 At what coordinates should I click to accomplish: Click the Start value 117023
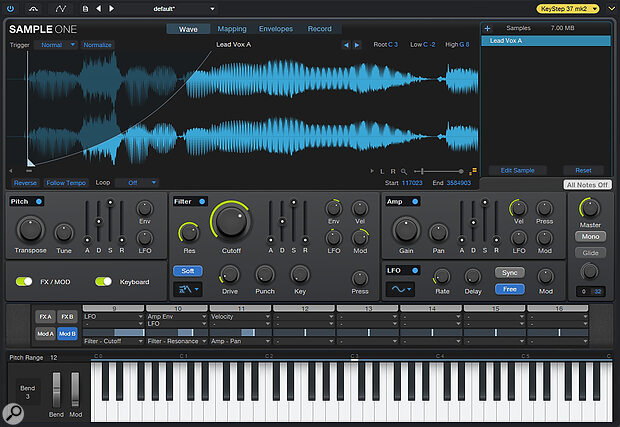tap(412, 183)
